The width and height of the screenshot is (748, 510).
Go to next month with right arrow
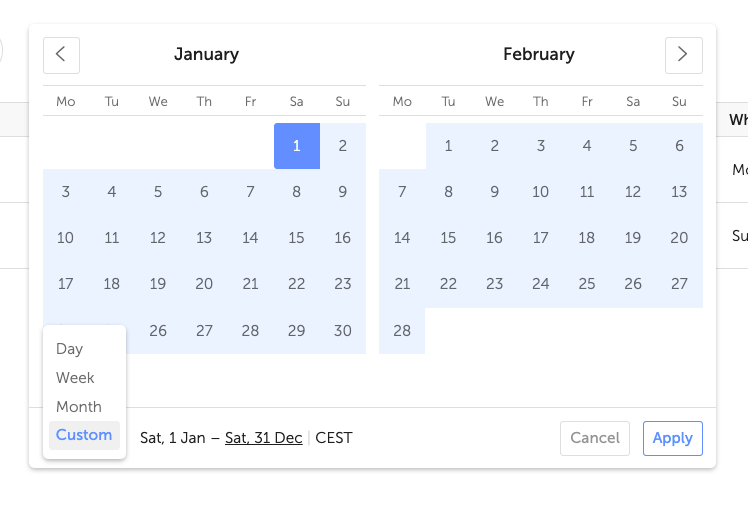coord(683,55)
